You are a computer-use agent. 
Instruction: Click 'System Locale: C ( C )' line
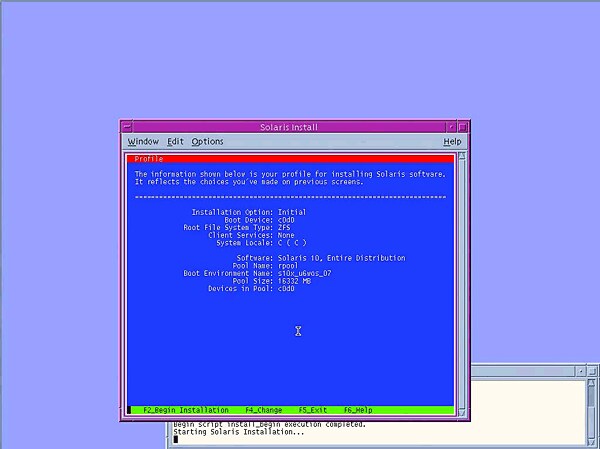point(261,243)
